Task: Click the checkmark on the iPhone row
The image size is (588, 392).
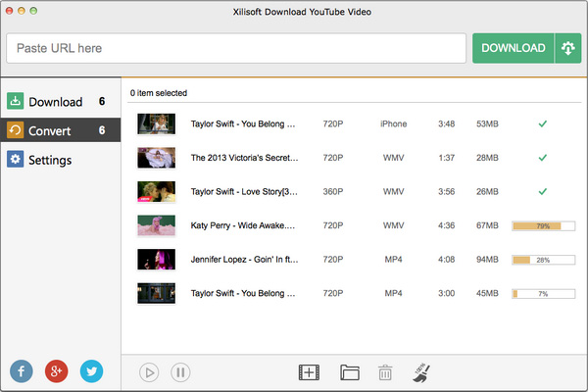Action: point(542,124)
